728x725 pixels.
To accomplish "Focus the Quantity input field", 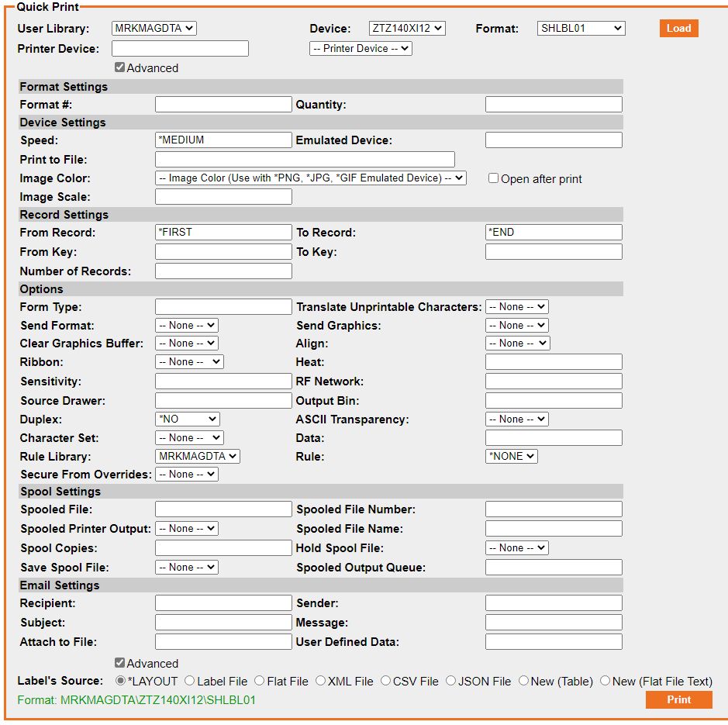I will click(554, 104).
